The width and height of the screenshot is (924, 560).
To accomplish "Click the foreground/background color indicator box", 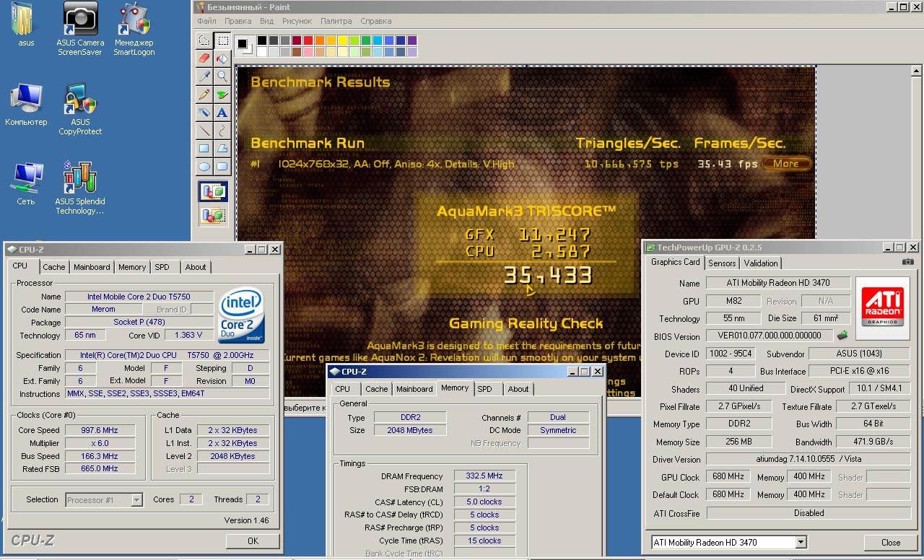I will coord(245,46).
